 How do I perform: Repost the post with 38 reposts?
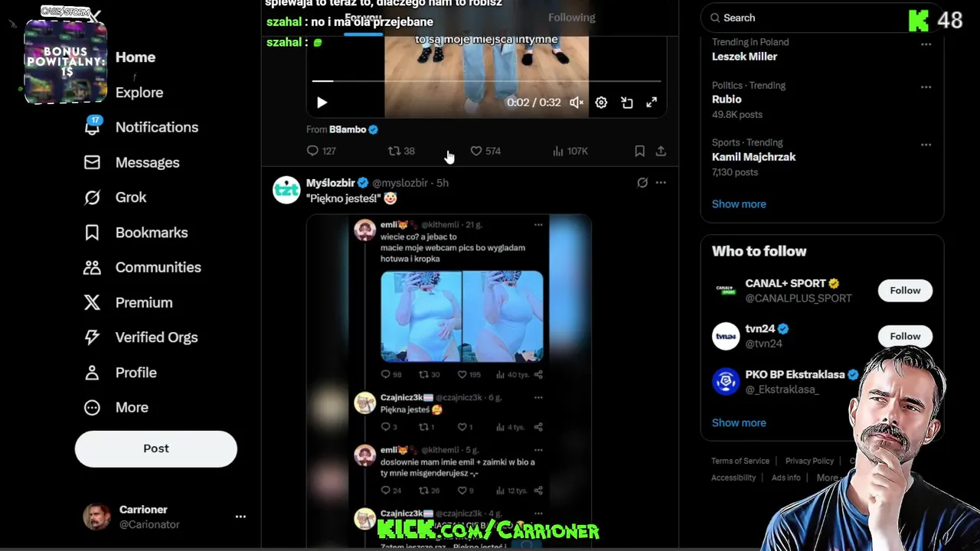coord(401,152)
